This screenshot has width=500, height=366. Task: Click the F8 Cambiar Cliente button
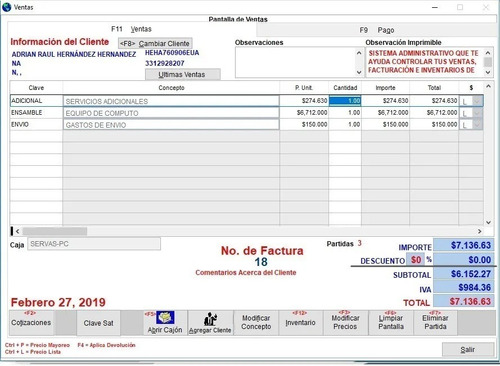(x=155, y=43)
